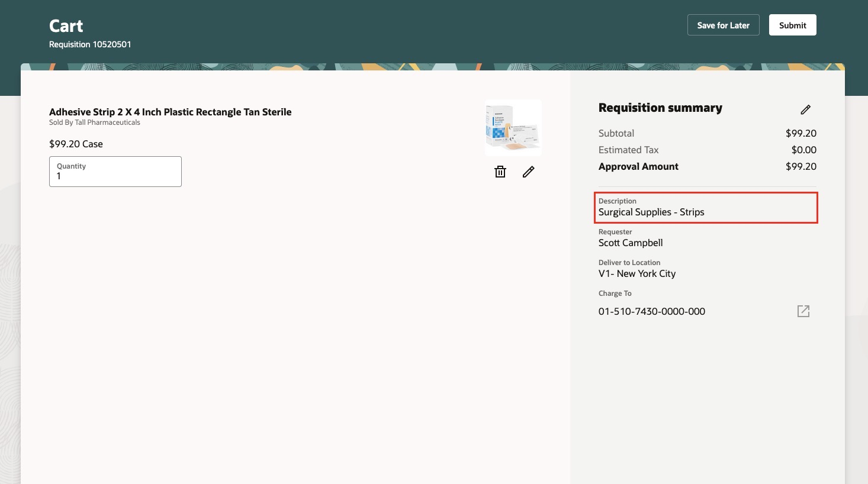Submit the requisition
Viewport: 868px width, 484px height.
[793, 25]
